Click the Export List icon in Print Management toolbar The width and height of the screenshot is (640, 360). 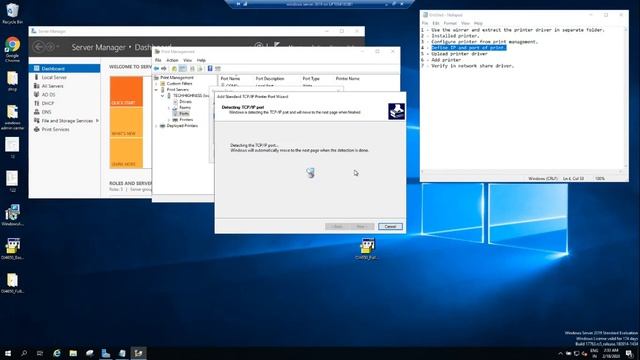click(200, 69)
